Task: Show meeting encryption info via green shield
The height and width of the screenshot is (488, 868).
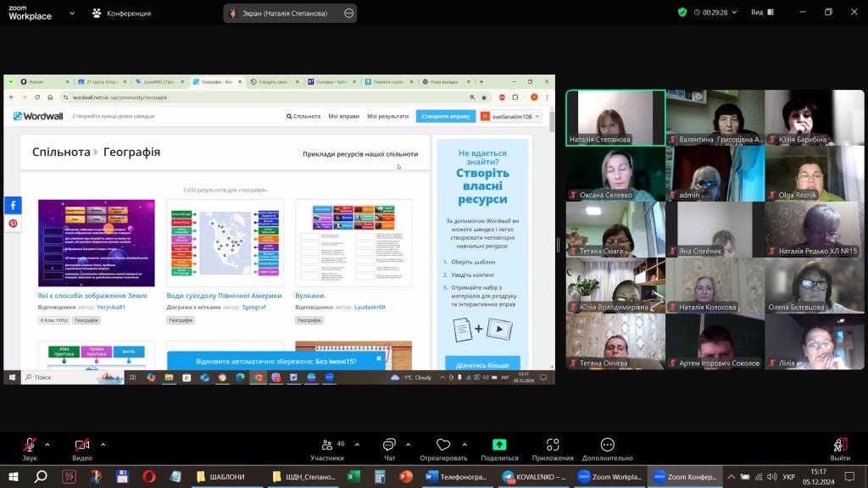Action: [682, 12]
